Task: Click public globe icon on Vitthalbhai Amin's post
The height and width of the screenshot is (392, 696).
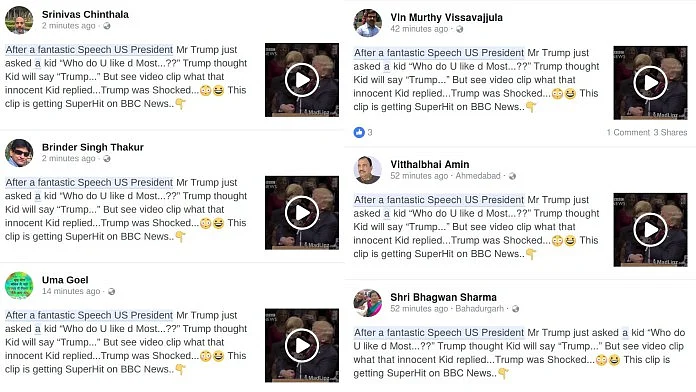Action: (x=512, y=176)
